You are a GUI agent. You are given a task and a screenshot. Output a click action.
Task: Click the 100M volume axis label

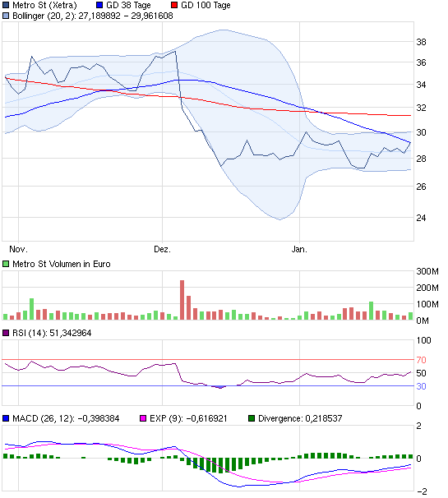(x=427, y=304)
